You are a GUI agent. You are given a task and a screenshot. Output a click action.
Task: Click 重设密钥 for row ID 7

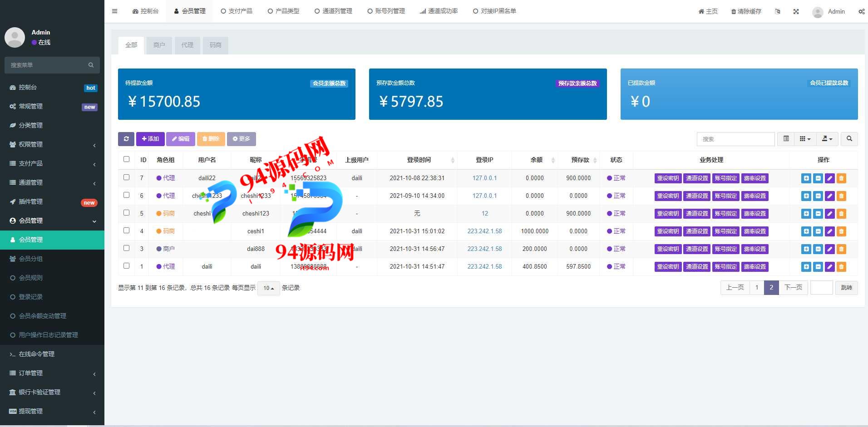pos(668,178)
